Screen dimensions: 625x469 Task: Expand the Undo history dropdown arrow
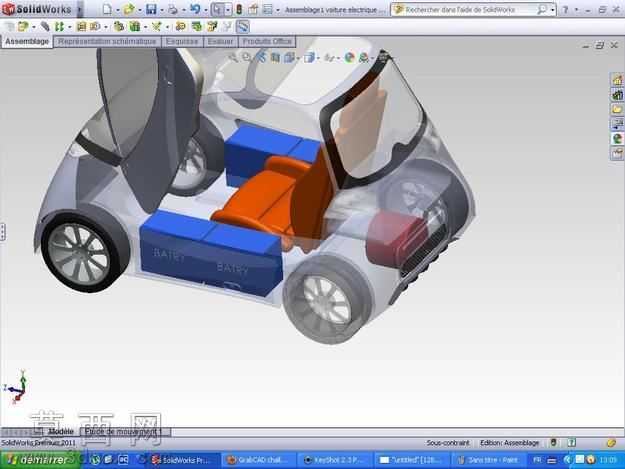[x=206, y=10]
